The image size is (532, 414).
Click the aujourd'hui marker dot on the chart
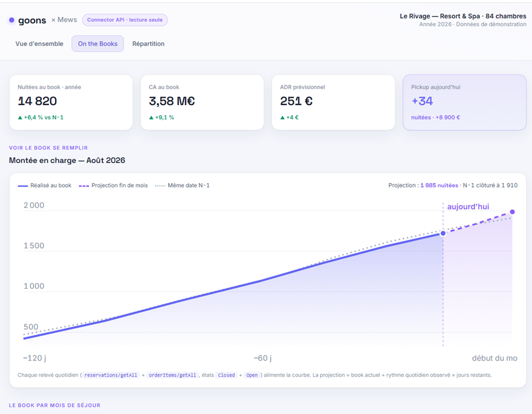coord(443,233)
